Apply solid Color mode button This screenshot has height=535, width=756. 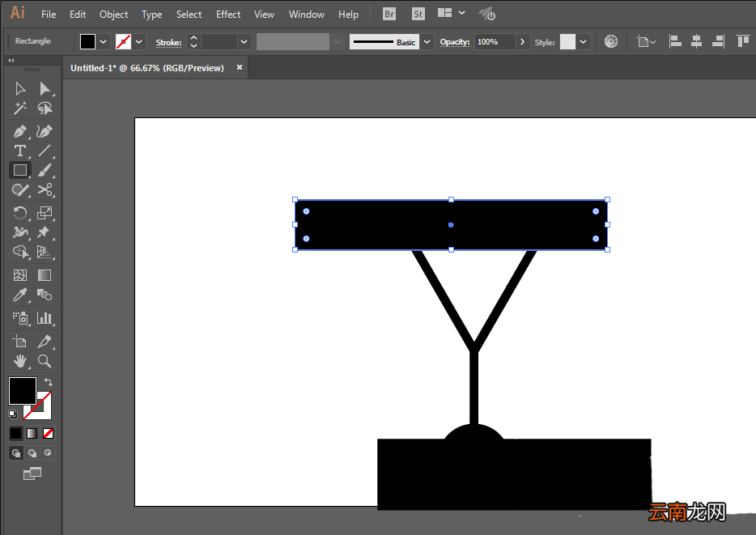click(x=16, y=433)
